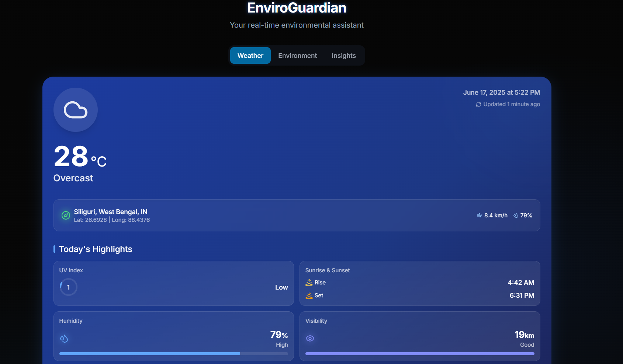Click the green compass location icon
The width and height of the screenshot is (623, 364).
pyautogui.click(x=66, y=216)
